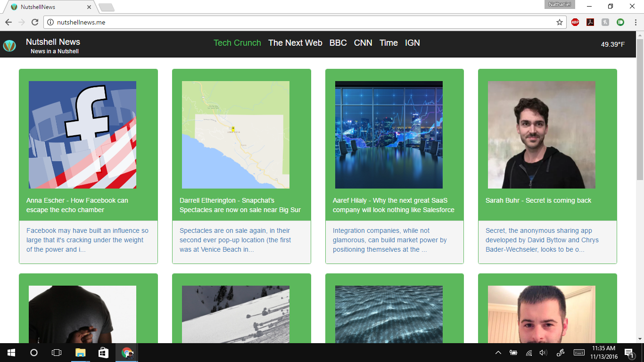
Task: Open the touch keyboard icon
Action: (x=579, y=353)
